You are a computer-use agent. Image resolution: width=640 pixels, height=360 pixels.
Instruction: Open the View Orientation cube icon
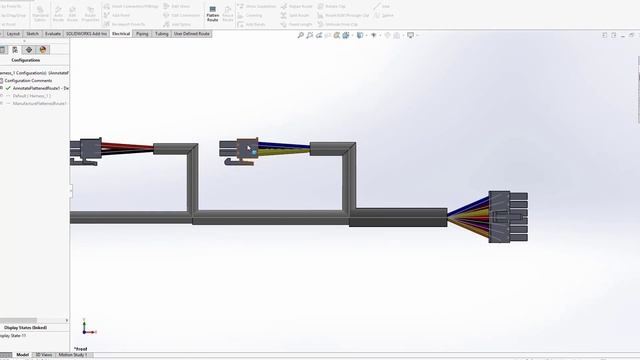coord(346,36)
